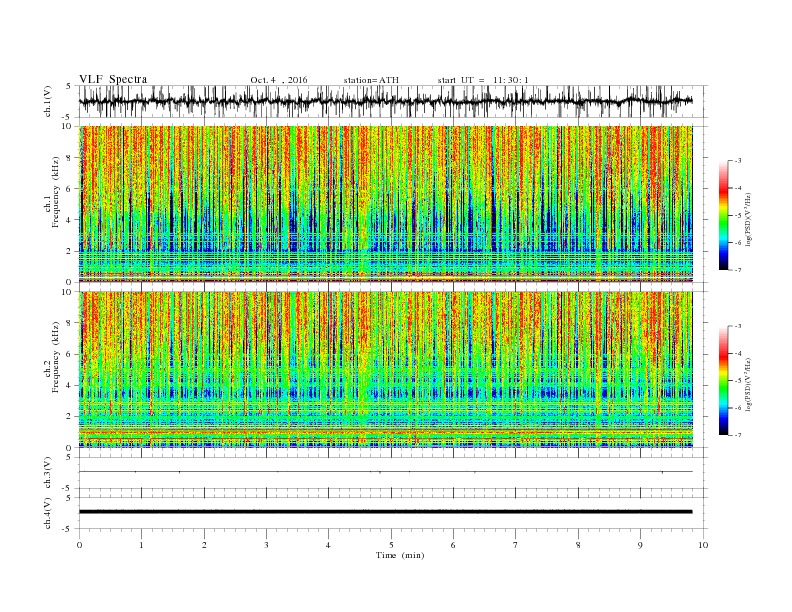Click the "-7" tick on ch.2 colorbar

[x=738, y=435]
